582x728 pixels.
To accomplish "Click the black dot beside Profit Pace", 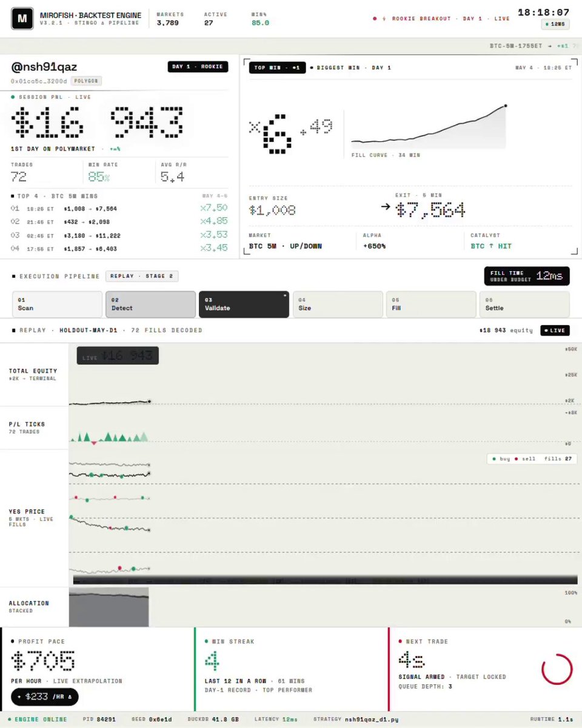I will coord(13,641).
